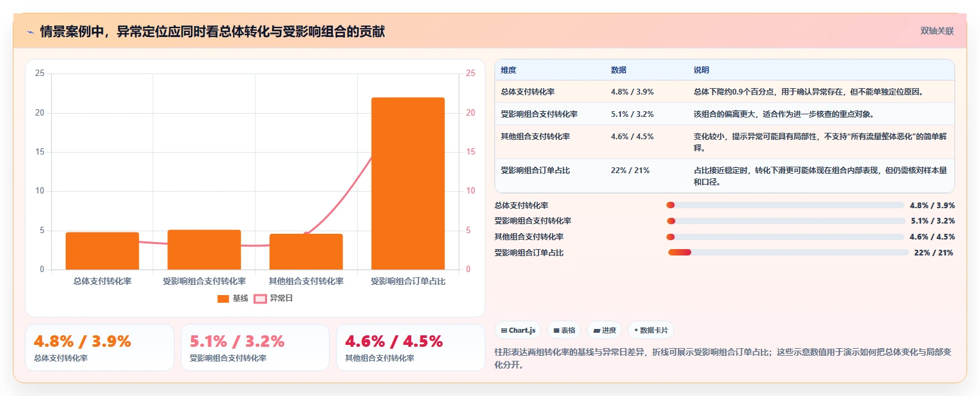Click the 其他组合支付转化率 label in progress list

click(x=529, y=237)
